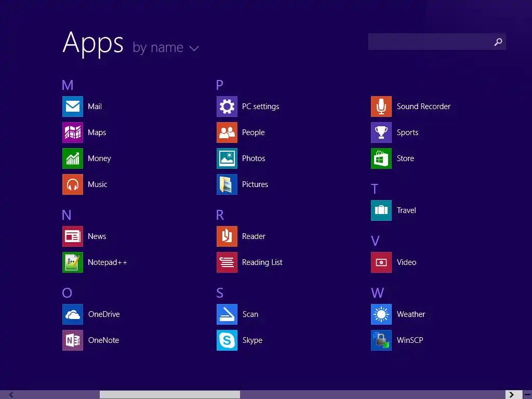
Task: Select the W section header
Action: coord(377,293)
